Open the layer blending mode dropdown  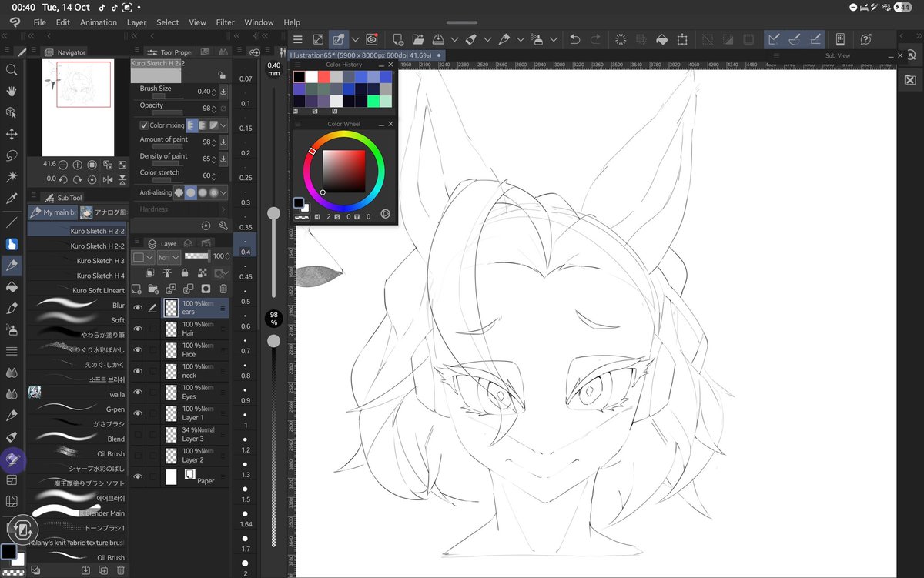coord(169,257)
